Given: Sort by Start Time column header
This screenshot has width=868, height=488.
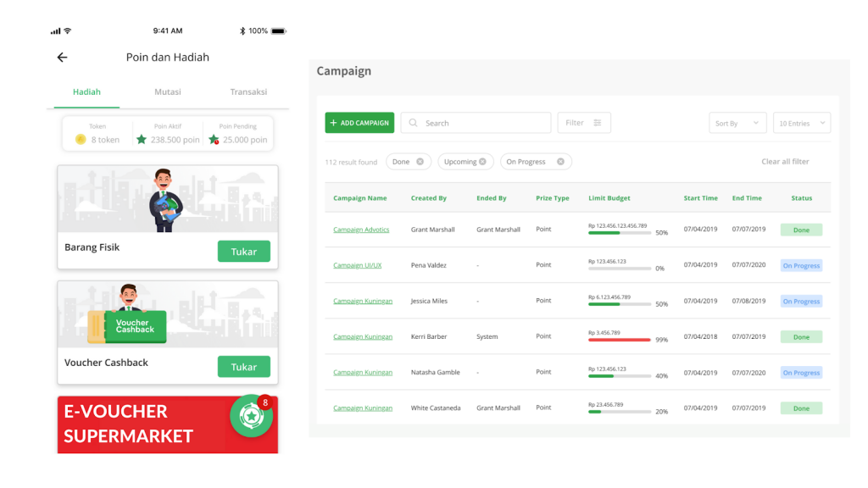Looking at the screenshot, I should (701, 198).
